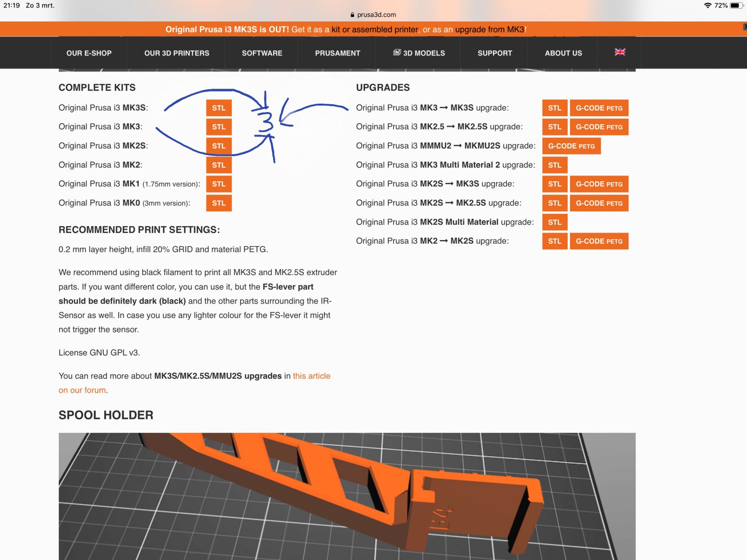
Task: Get G-CODE PETG for MMMU2 to MKMU2S upgrade
Action: [571, 146]
